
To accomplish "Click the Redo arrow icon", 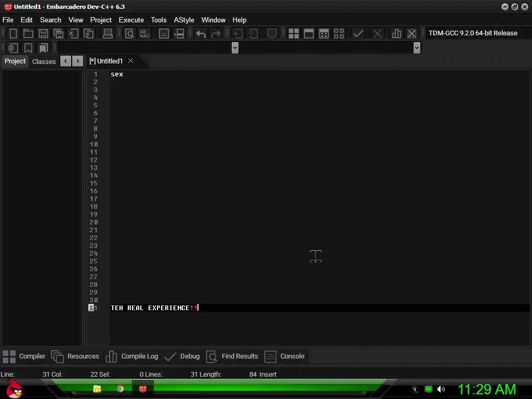I will click(216, 33).
